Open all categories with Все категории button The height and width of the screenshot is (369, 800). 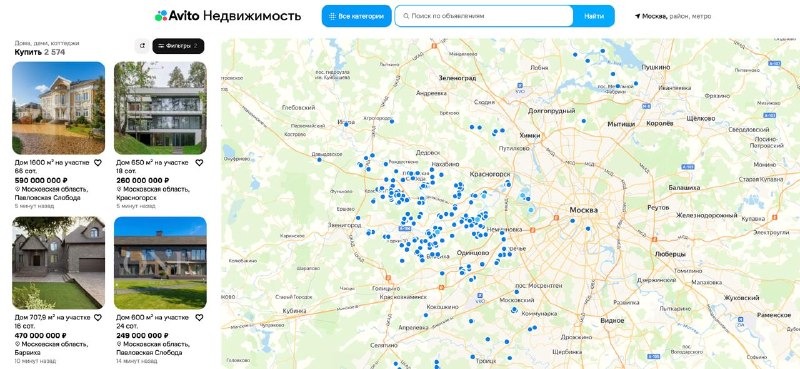click(356, 16)
